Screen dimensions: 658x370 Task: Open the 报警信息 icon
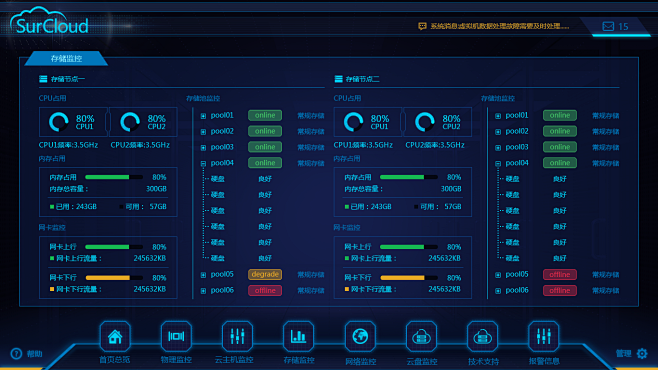[x=543, y=336]
